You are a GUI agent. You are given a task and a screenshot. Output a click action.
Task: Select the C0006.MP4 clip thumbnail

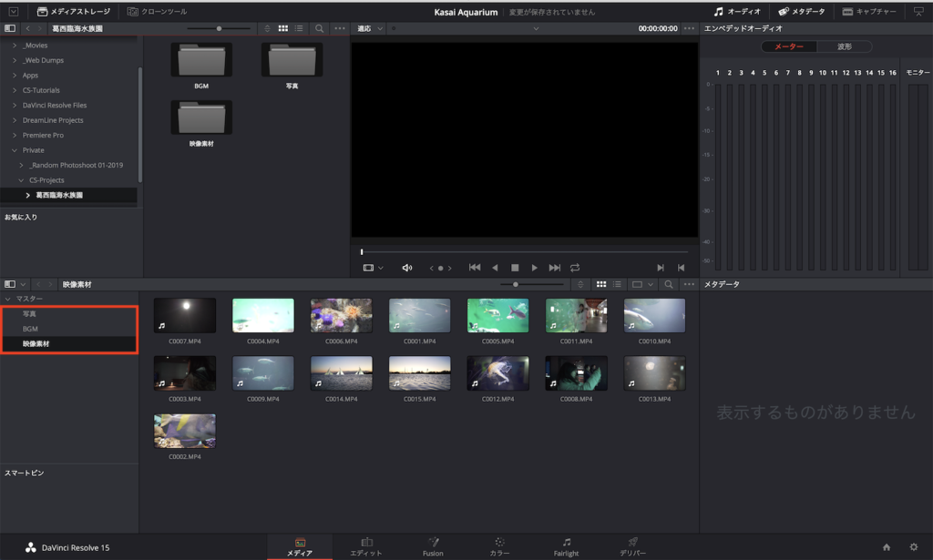click(341, 315)
